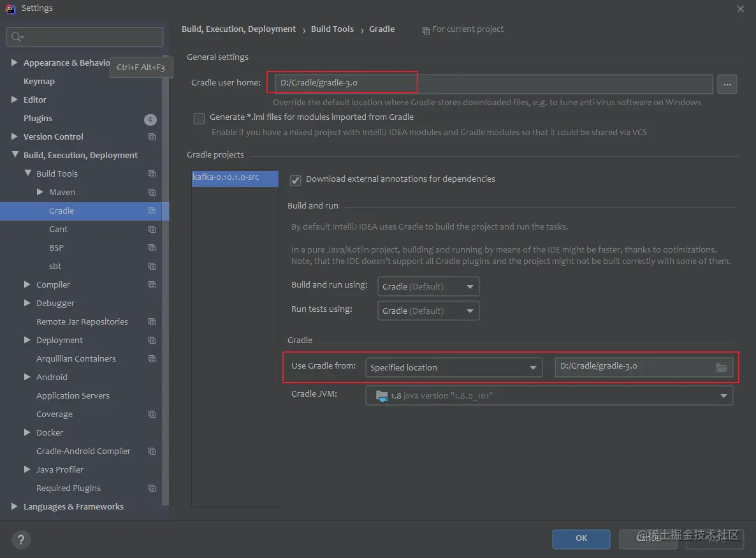Click Build, Execution, Deployment breadcrumb
Screen dimensions: 756x558
pyautogui.click(x=238, y=29)
